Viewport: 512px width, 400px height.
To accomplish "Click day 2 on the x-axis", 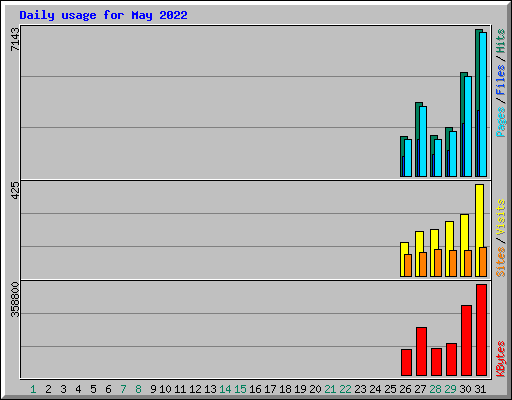I will [48, 389].
